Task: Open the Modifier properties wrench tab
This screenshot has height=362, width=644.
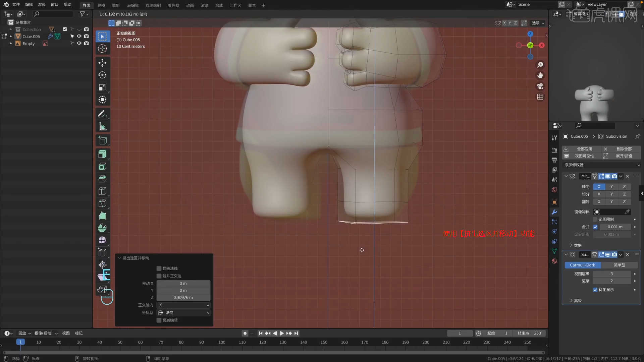Action: pos(554,212)
